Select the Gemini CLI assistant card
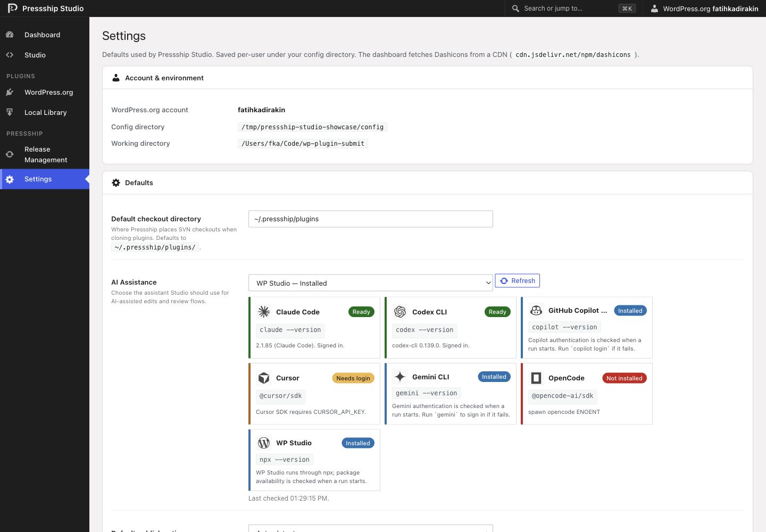The height and width of the screenshot is (532, 766). click(451, 394)
